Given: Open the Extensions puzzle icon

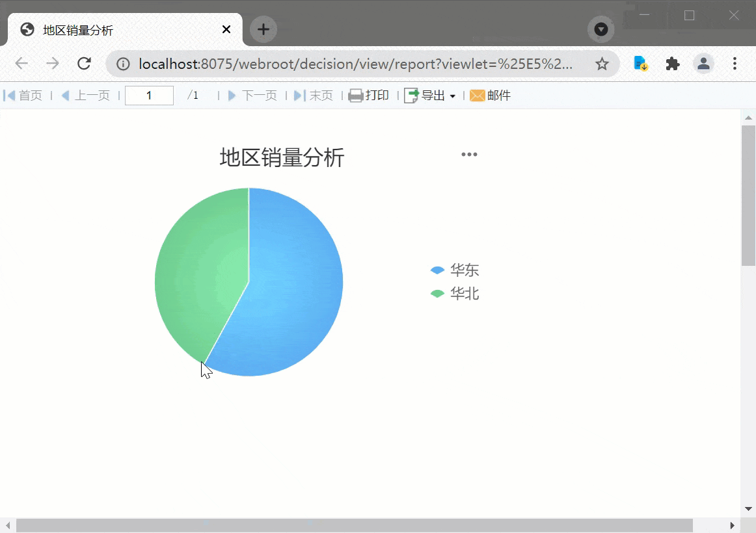Looking at the screenshot, I should pos(672,64).
